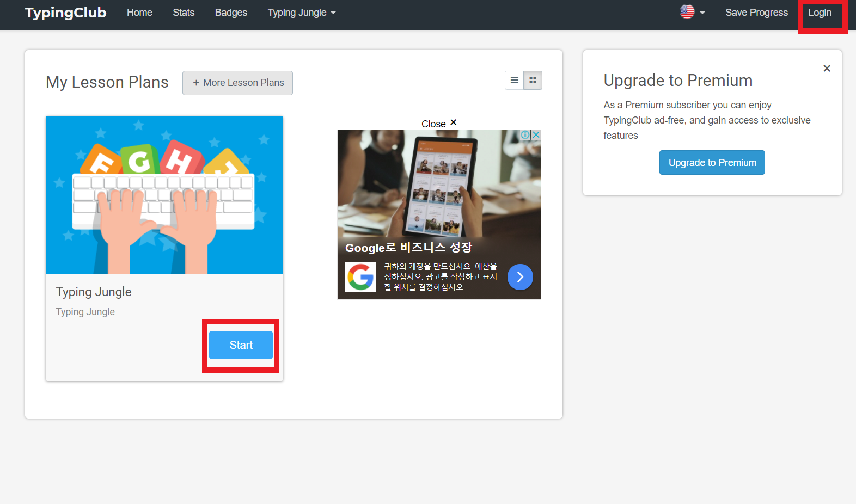
Task: Click the More Lesson Plans button
Action: click(x=238, y=83)
